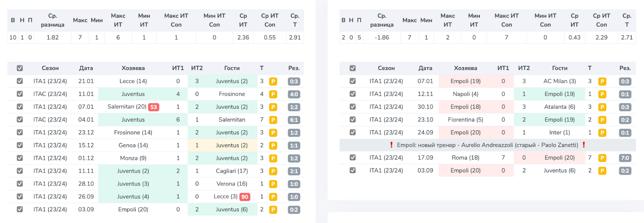
Task: Open the 2:1 result for Juventus–Cagliari
Action: coord(294,171)
